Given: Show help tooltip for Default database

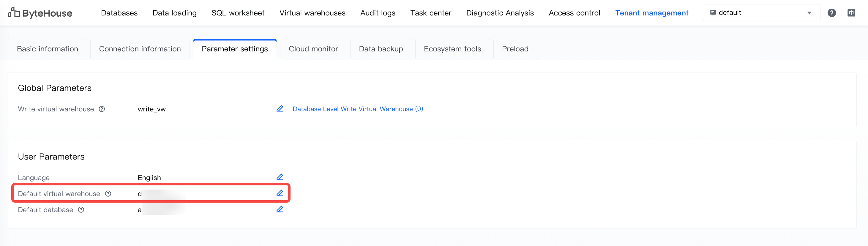Looking at the screenshot, I should pos(81,210).
